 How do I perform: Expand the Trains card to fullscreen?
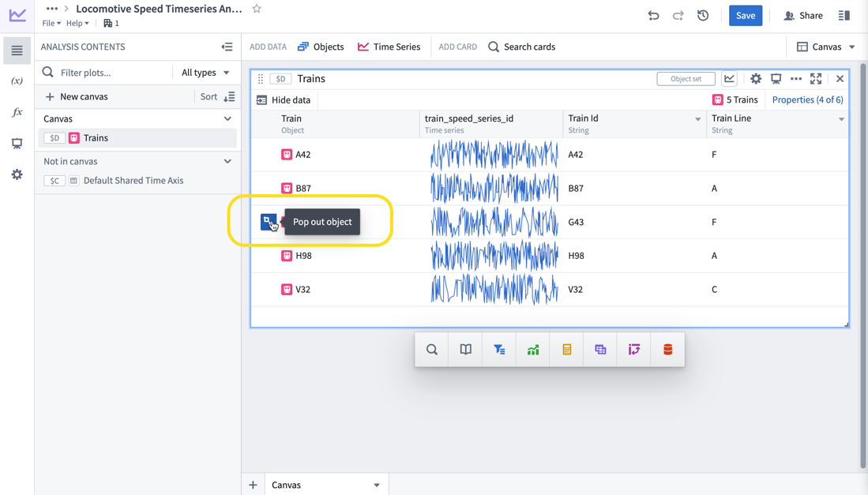(x=816, y=78)
